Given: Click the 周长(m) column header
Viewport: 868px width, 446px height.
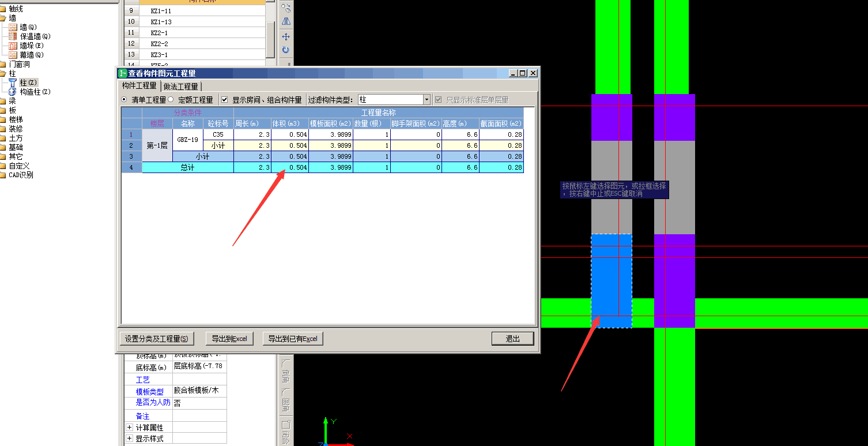Looking at the screenshot, I should coord(252,123).
